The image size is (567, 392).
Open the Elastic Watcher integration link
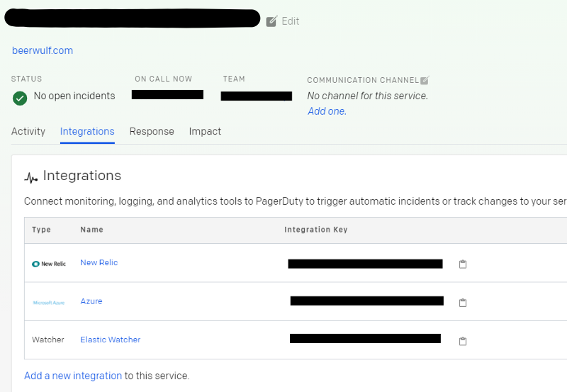coord(111,340)
